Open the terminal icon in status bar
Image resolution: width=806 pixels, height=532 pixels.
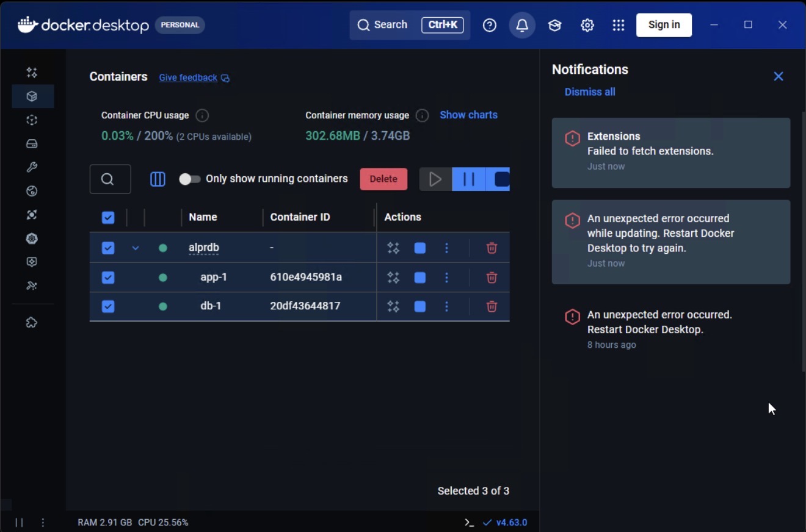point(469,522)
